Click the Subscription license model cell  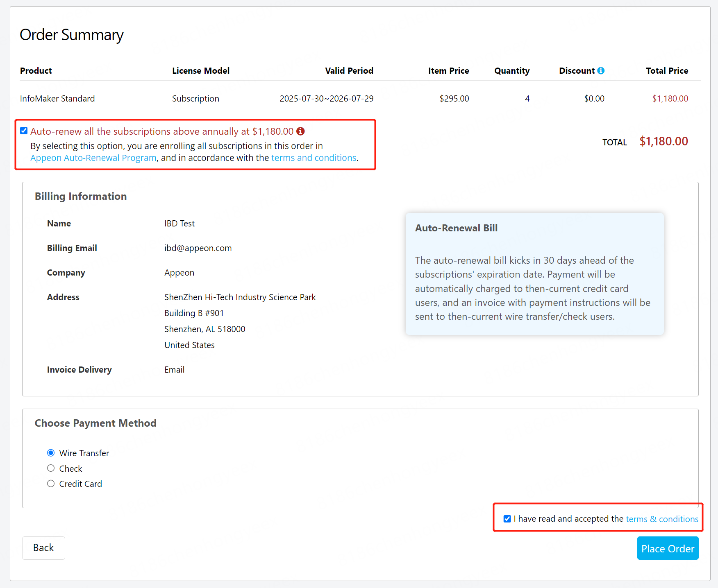tap(196, 99)
